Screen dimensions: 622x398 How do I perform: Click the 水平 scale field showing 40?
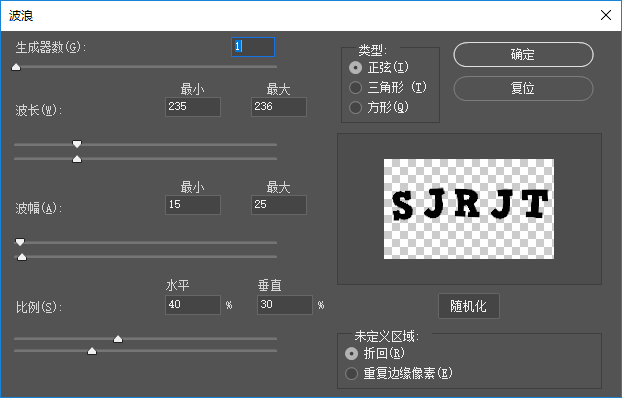[193, 305]
